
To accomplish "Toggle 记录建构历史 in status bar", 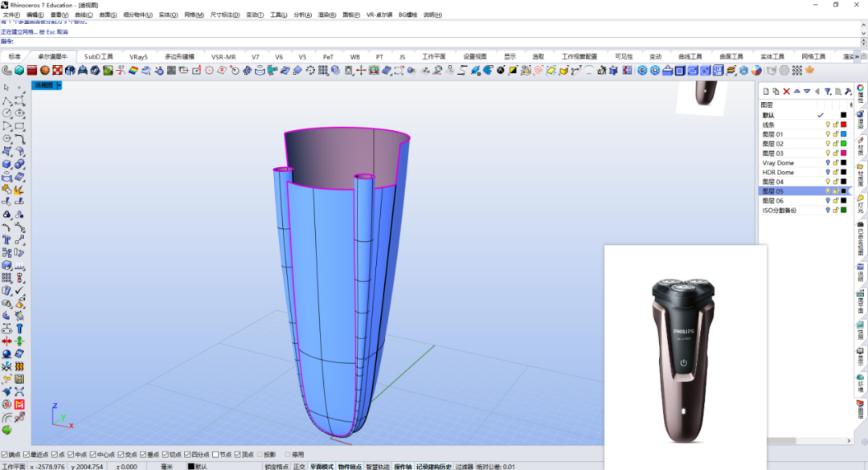I will [433, 467].
